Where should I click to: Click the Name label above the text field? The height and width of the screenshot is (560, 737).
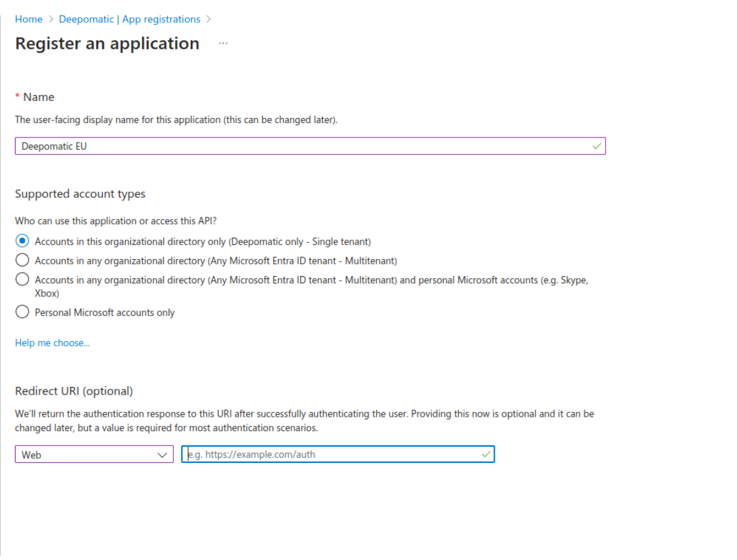coord(38,97)
